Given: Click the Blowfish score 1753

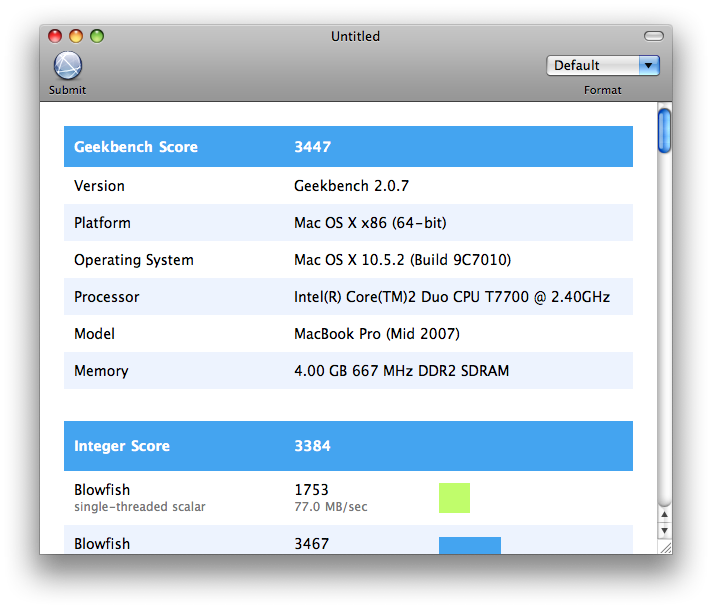Looking at the screenshot, I should tap(311, 490).
